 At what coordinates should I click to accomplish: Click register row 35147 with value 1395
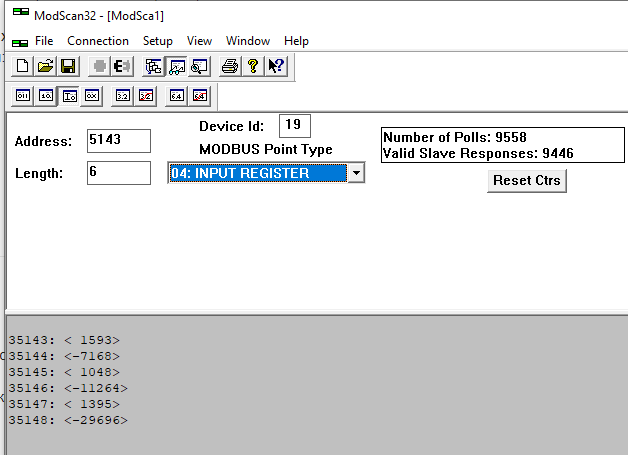[x=64, y=404]
